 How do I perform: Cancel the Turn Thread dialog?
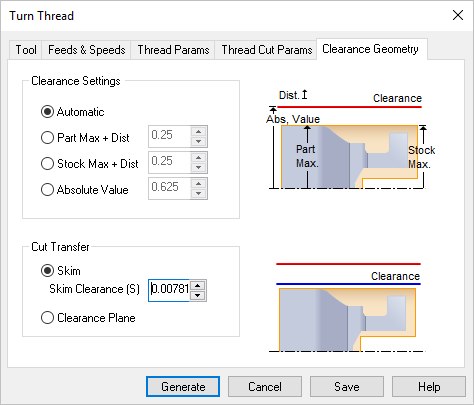[265, 387]
